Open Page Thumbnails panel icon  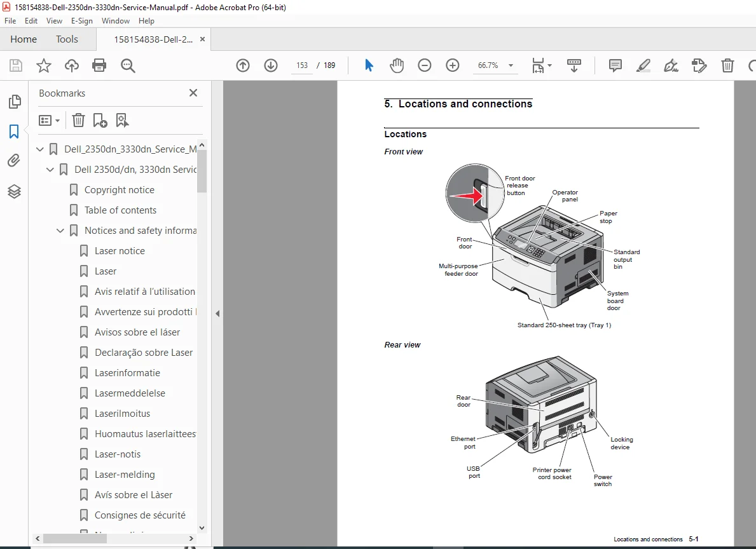pos(15,101)
